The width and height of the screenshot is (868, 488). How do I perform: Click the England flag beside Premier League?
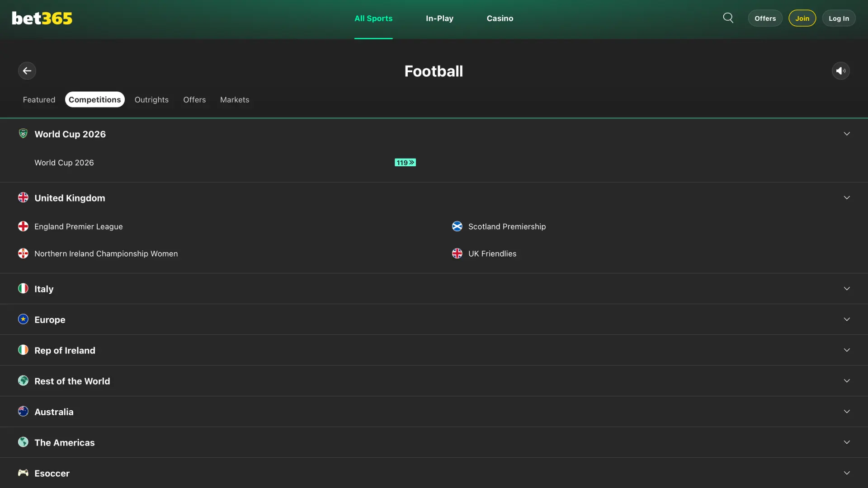23,226
